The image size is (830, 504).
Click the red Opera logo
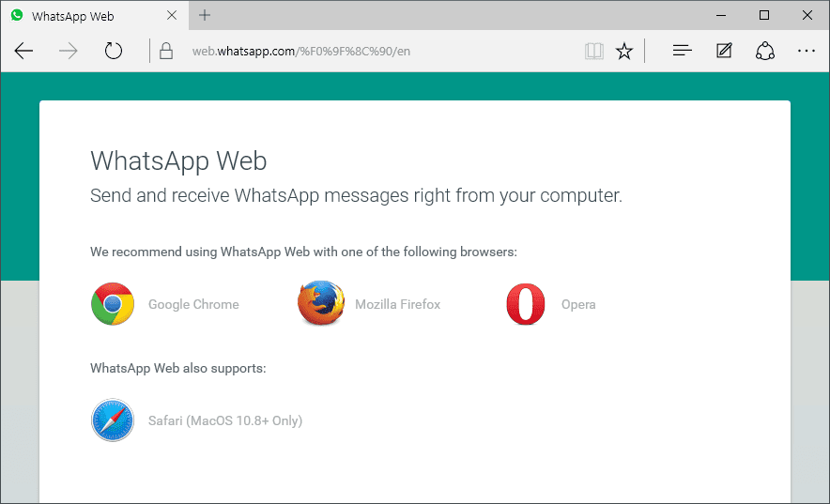(526, 304)
